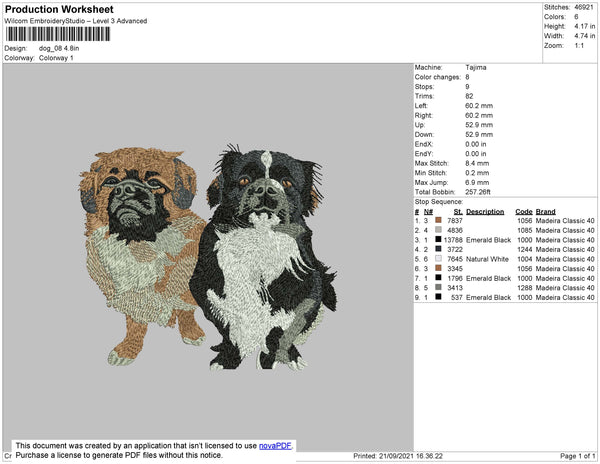Click the Code column header
This screenshot has width=600, height=464.
524,212
